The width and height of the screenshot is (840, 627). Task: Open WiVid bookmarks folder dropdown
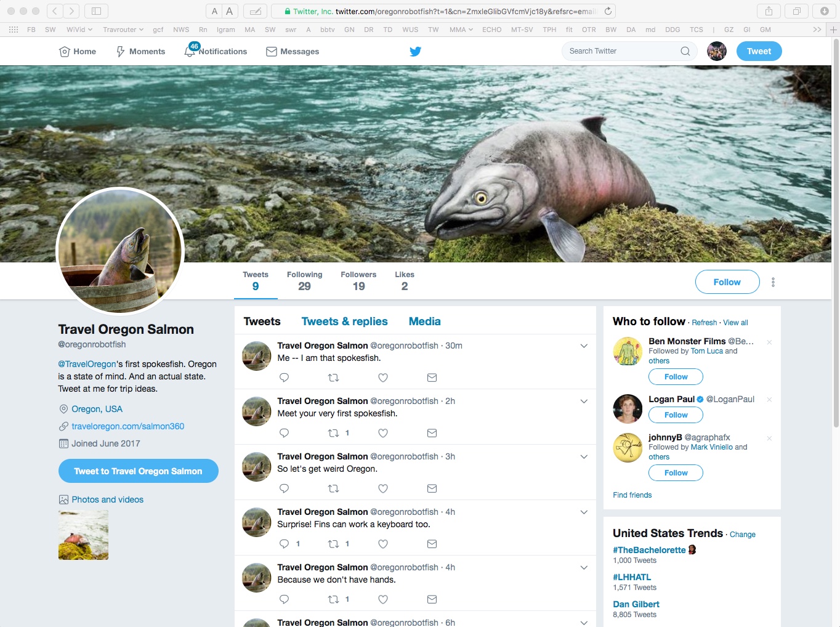pos(79,30)
